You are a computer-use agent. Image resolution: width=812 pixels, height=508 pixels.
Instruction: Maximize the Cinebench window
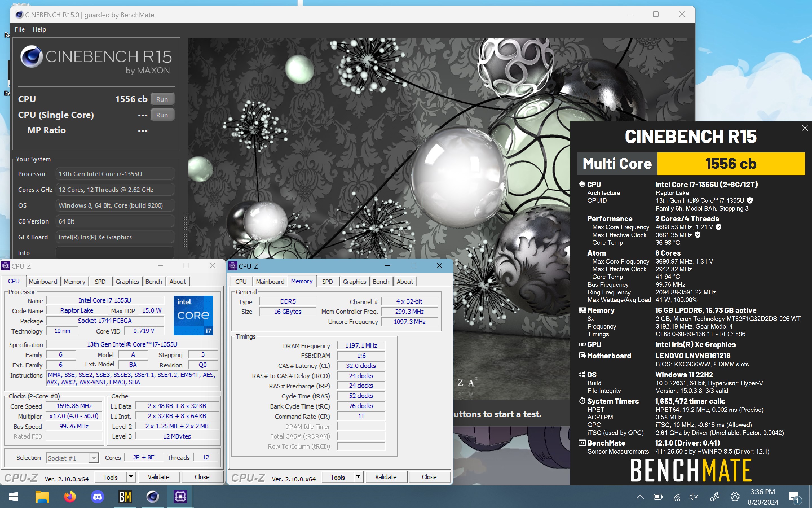[x=656, y=14]
